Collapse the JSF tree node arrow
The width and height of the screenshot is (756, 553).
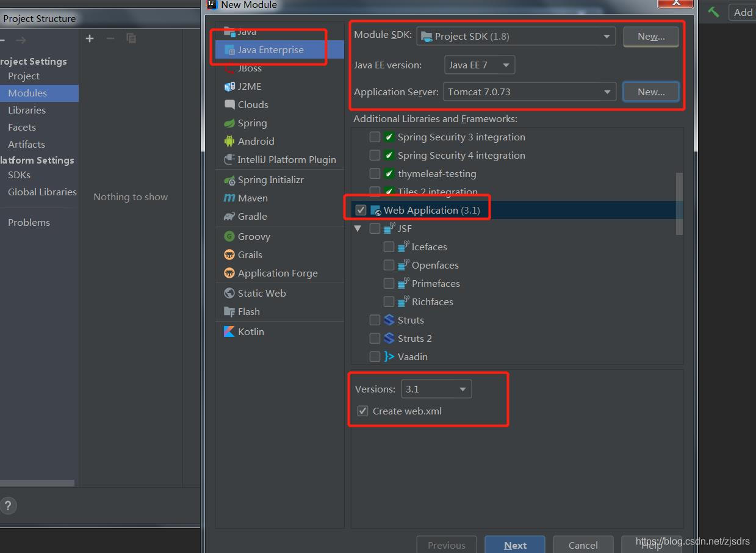(358, 229)
